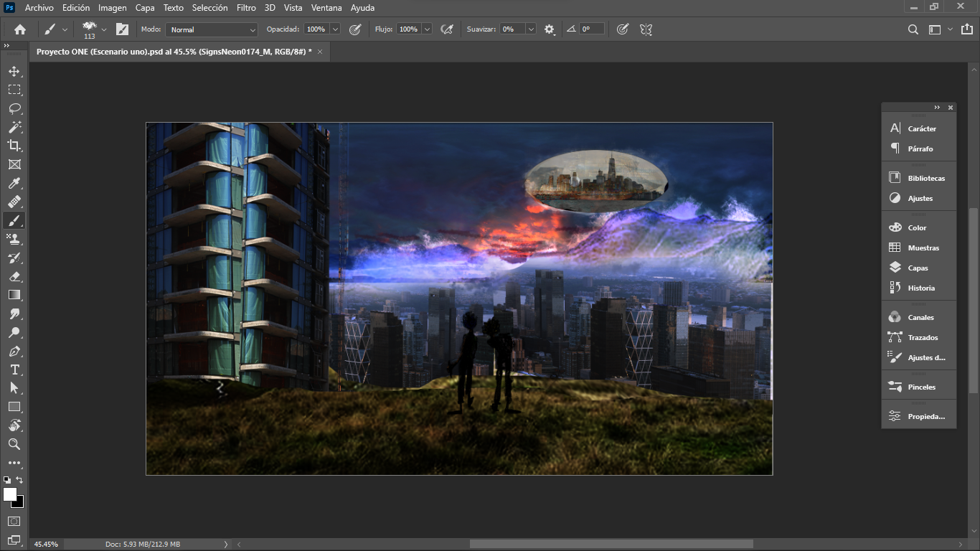This screenshot has width=980, height=551.
Task: Open the Brush tool preset picker arrow
Action: point(65,29)
